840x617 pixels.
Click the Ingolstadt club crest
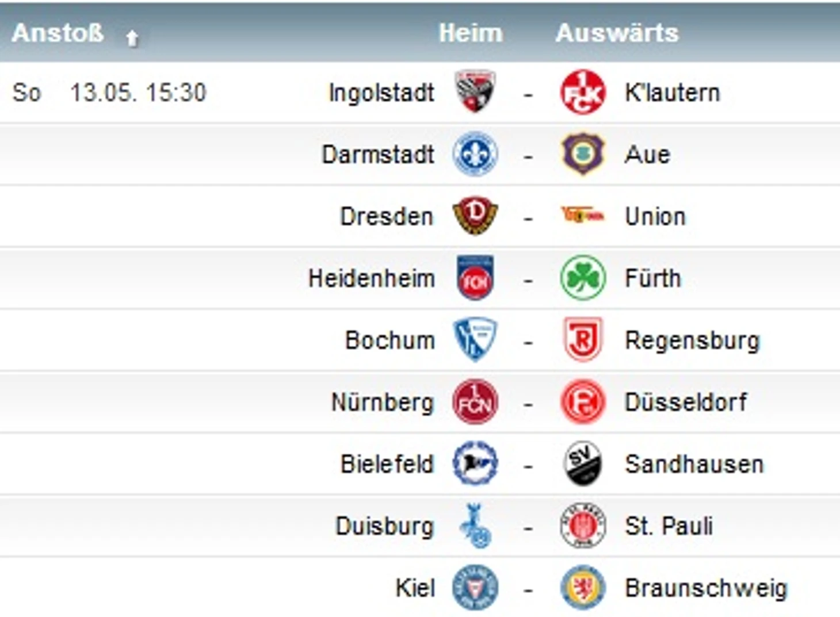pyautogui.click(x=475, y=91)
